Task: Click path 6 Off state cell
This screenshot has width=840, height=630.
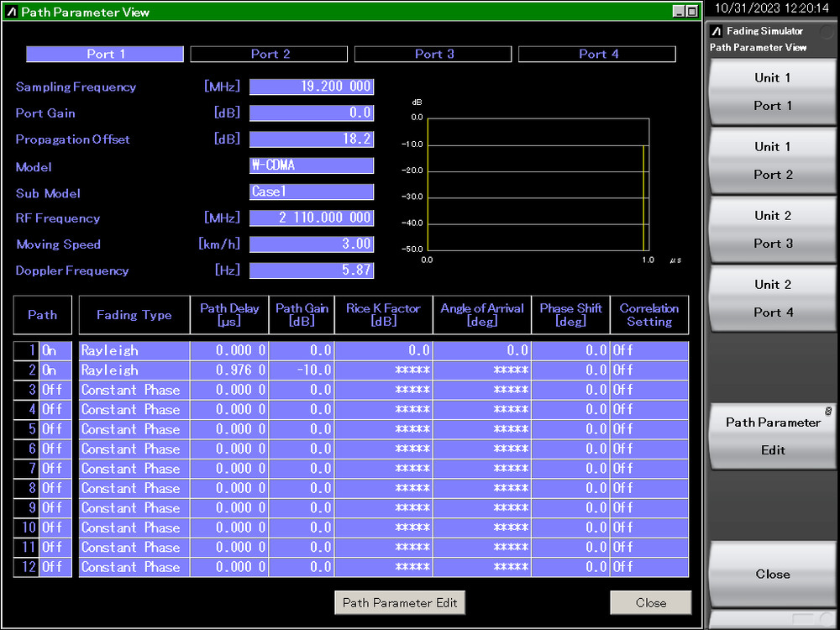Action: 55,449
